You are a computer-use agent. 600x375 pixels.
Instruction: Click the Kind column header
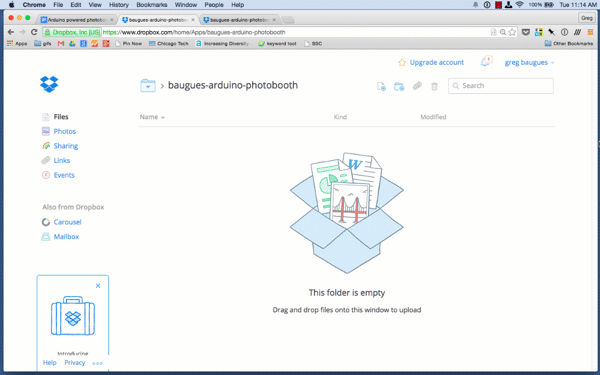(340, 117)
